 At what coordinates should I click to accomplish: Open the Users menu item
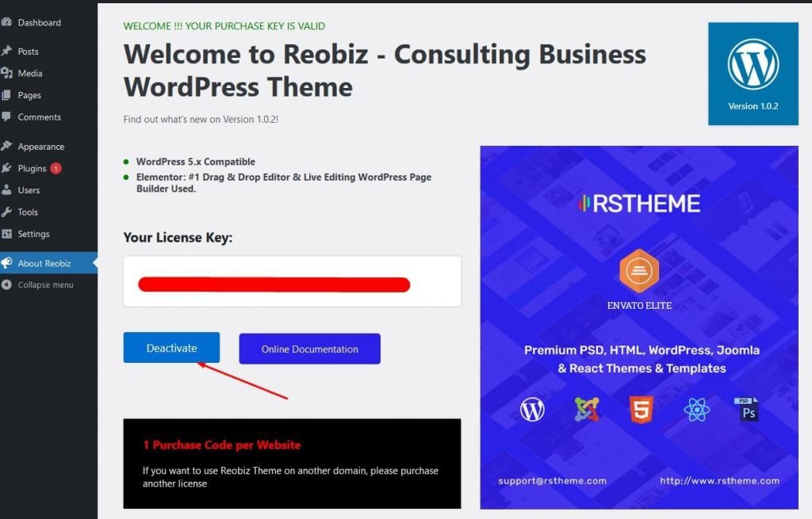[x=29, y=190]
